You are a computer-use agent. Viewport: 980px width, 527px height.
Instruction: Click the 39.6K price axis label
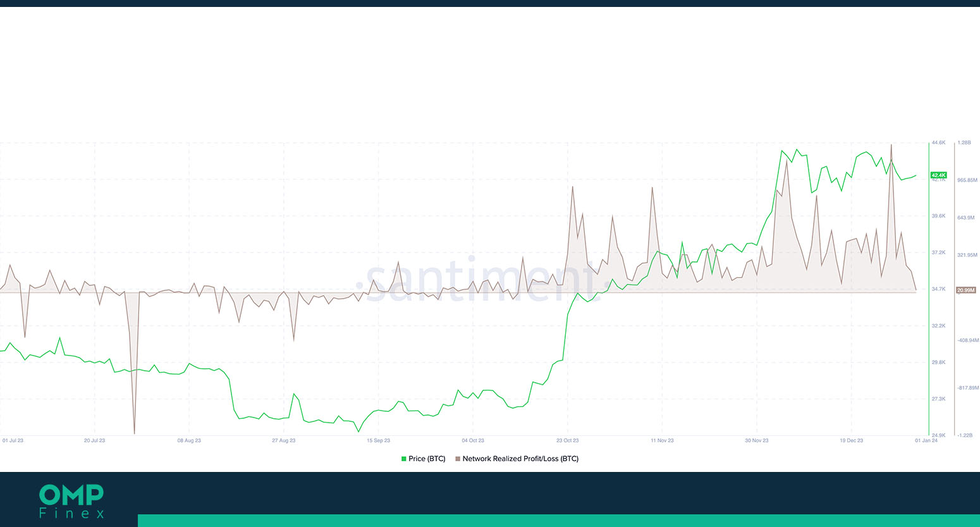tap(938, 216)
